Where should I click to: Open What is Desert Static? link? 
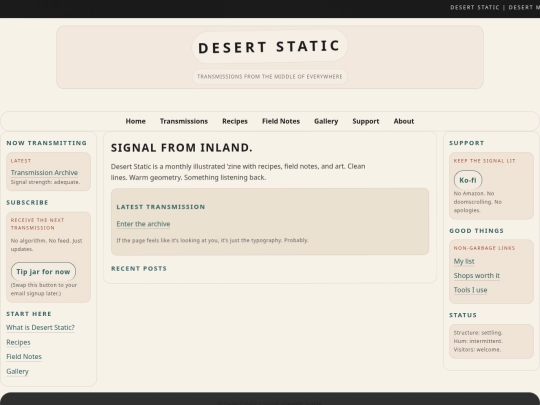click(40, 328)
